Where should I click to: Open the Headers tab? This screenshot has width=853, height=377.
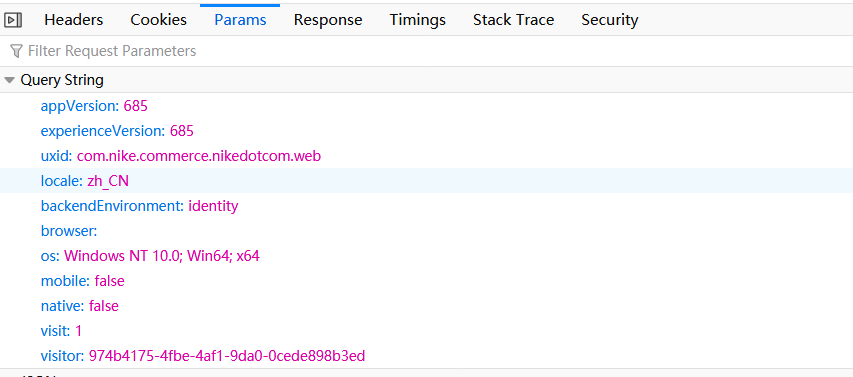pos(73,20)
